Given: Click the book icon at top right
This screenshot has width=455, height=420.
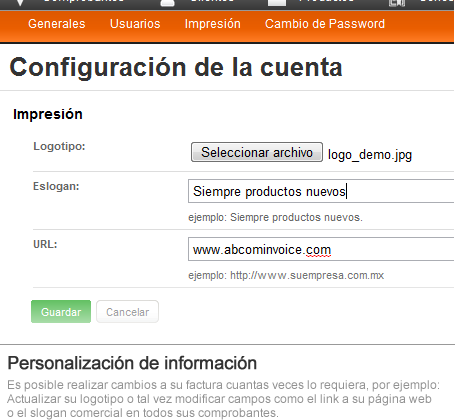Looking at the screenshot, I should click(397, 3).
